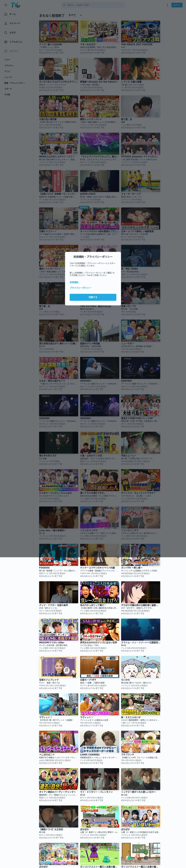This screenshot has width=186, height=868.
Task: Open the MEGUMIママのいるBar thumbnail
Action: 58,630
